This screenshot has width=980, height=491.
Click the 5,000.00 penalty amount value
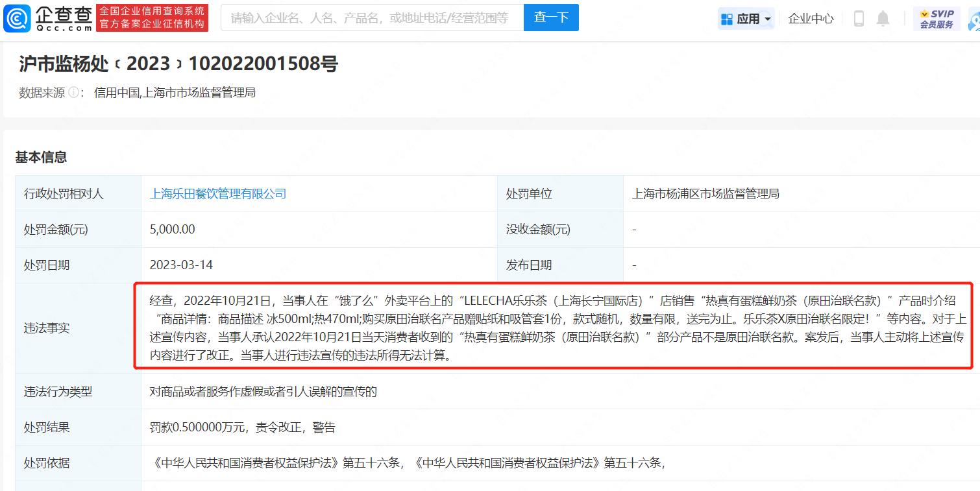[x=173, y=229]
